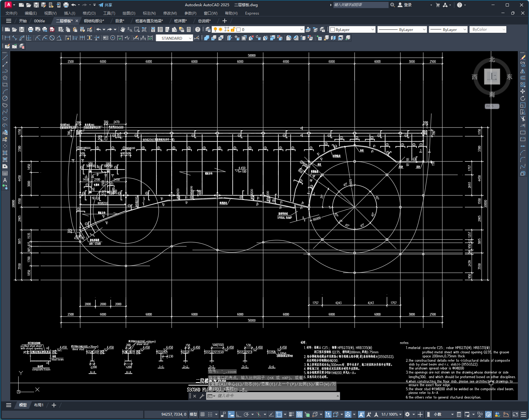Screen dimensions: 529x420
Task: Select the Circle draw tool
Action: tap(5, 98)
